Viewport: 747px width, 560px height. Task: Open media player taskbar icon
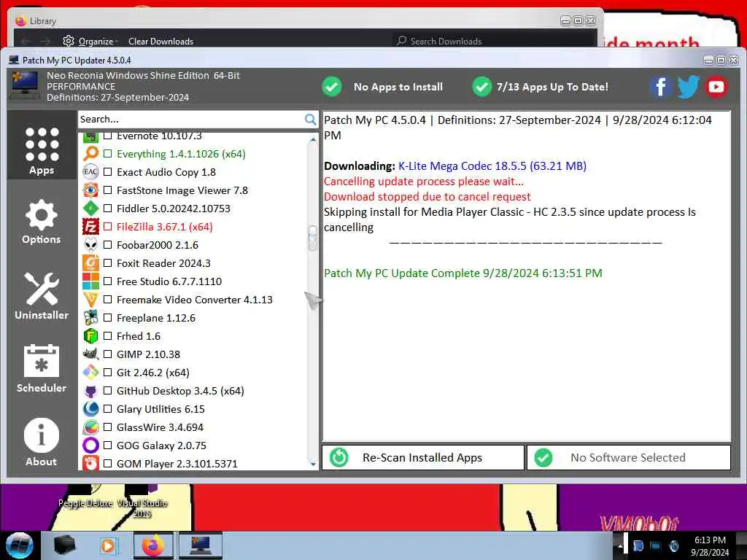coord(108,545)
